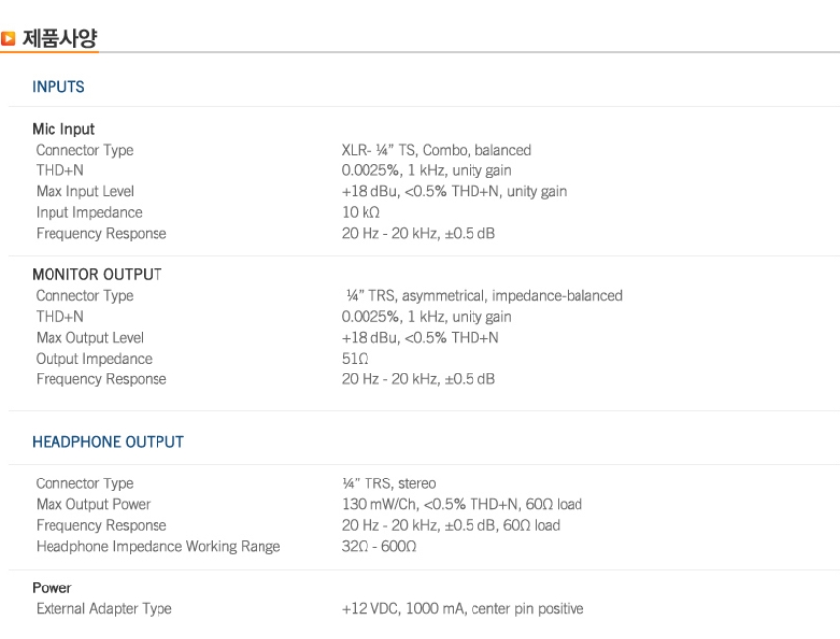Click the Max Input Level label
The height and width of the screenshot is (639, 840).
84,191
